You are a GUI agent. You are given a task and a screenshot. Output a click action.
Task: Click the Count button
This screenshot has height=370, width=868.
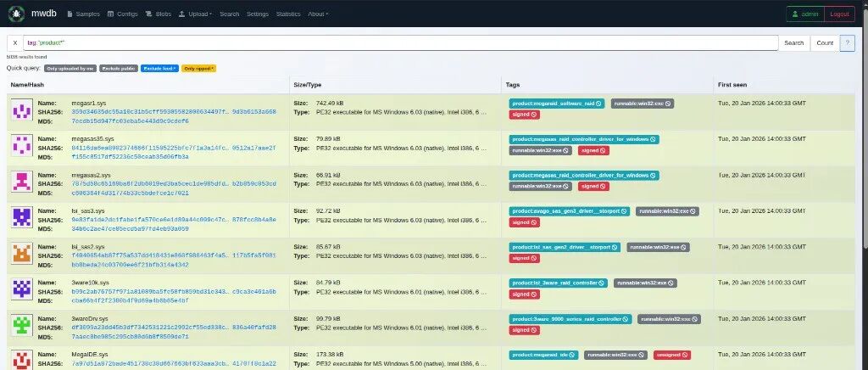[x=825, y=42]
